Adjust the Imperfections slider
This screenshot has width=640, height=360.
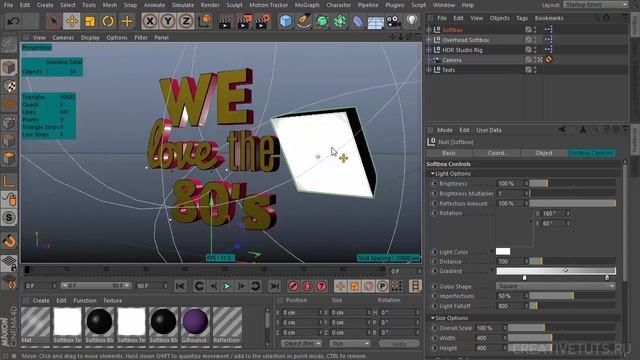573,296
